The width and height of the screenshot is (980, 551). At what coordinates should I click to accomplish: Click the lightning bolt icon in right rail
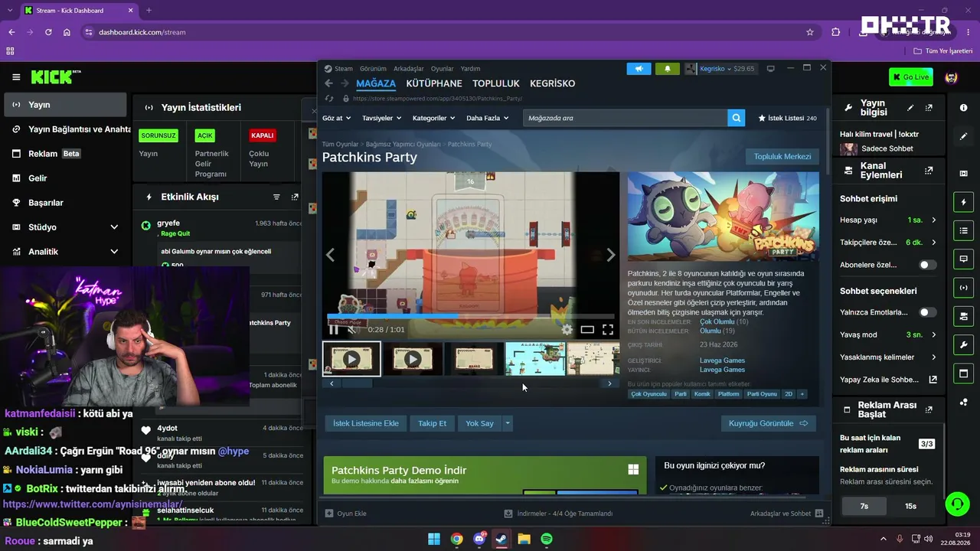point(963,202)
